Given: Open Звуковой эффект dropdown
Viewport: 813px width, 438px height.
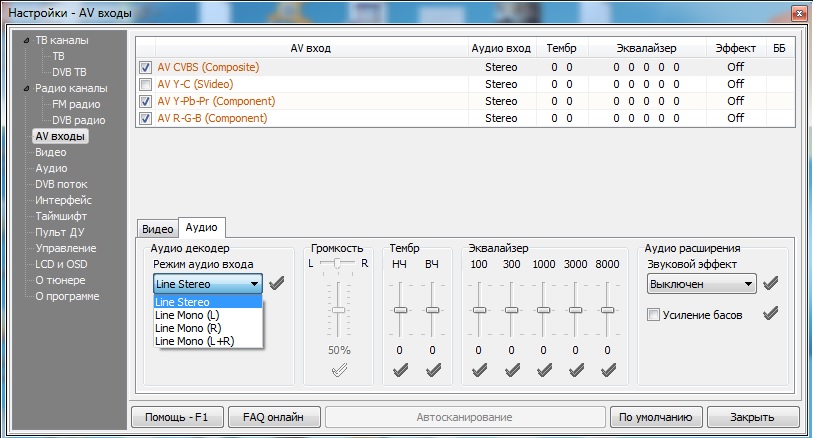Looking at the screenshot, I should [x=701, y=284].
